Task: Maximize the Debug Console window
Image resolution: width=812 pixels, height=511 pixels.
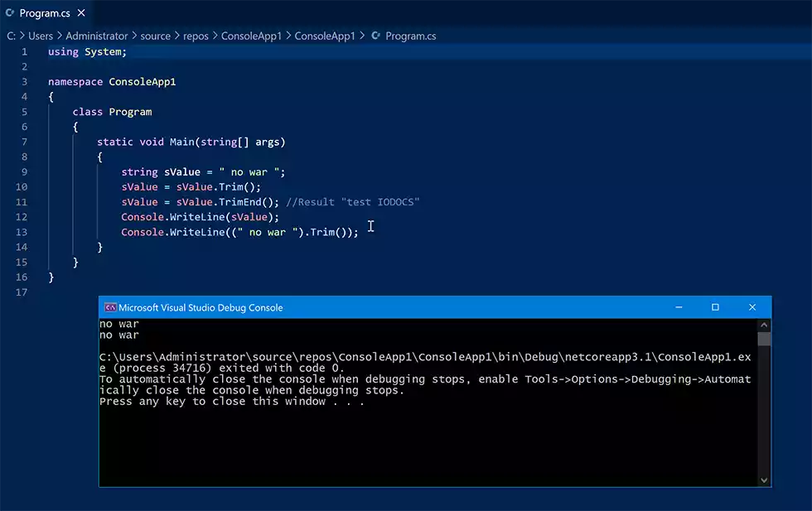Action: tap(715, 307)
